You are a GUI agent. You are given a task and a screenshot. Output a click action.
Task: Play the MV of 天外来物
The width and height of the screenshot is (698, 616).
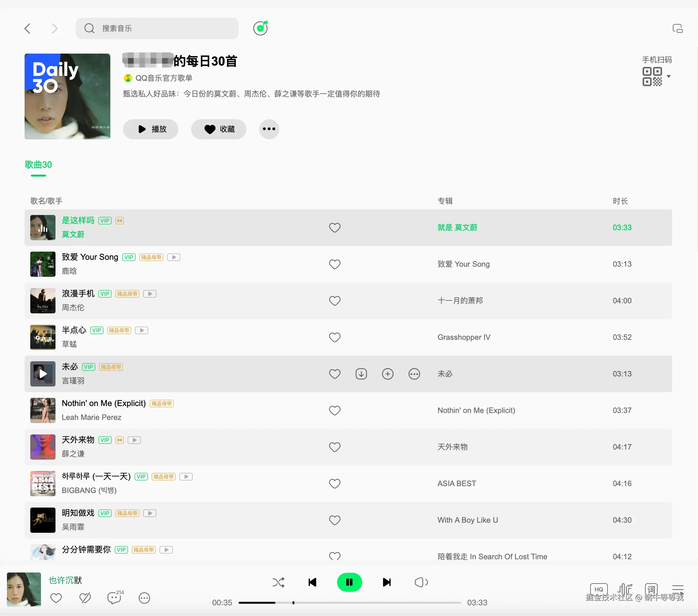[134, 440]
